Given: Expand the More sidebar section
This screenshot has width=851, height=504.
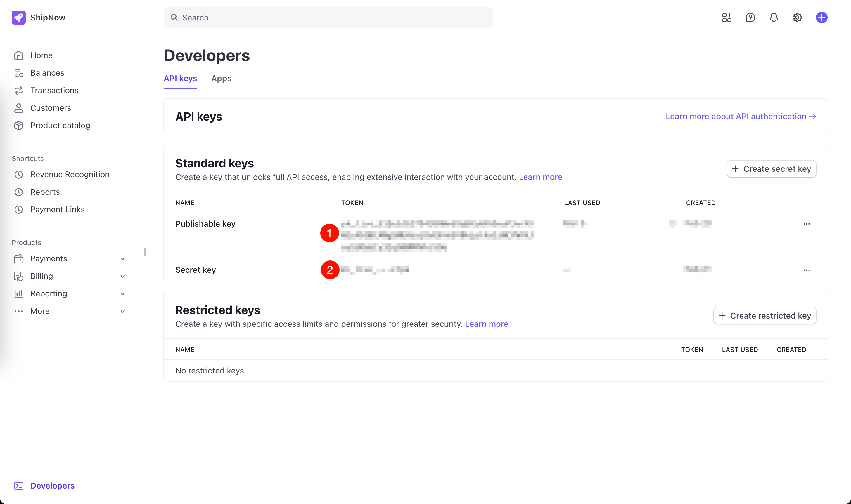Looking at the screenshot, I should coord(123,311).
